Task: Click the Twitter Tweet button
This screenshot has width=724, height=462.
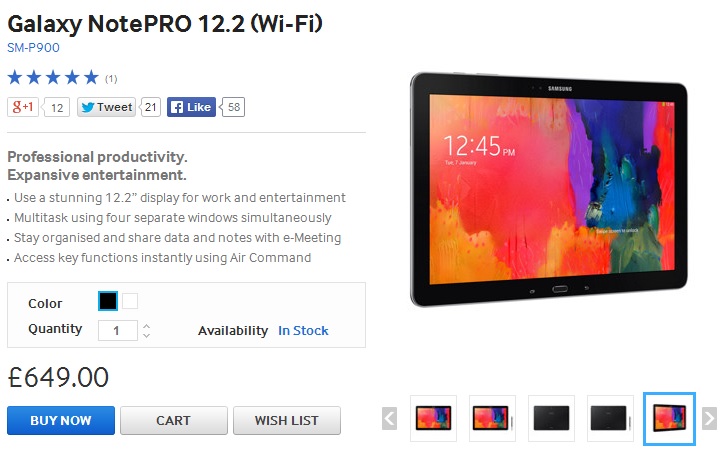Action: point(106,107)
